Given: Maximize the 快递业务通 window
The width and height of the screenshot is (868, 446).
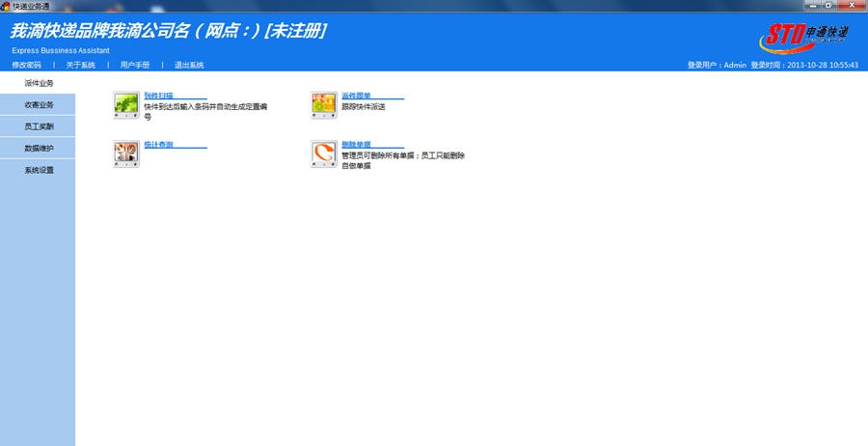Looking at the screenshot, I should click(x=828, y=5).
